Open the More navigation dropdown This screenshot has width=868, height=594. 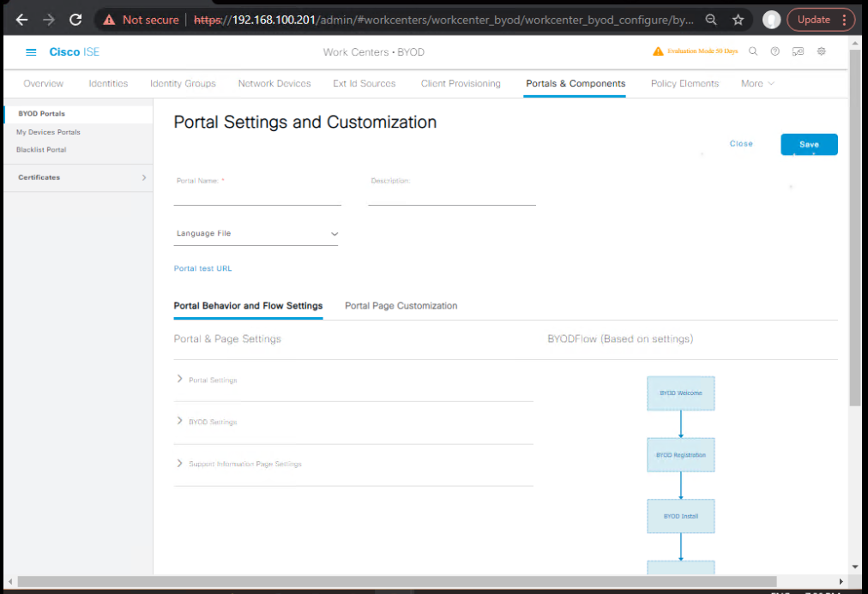pyautogui.click(x=757, y=83)
